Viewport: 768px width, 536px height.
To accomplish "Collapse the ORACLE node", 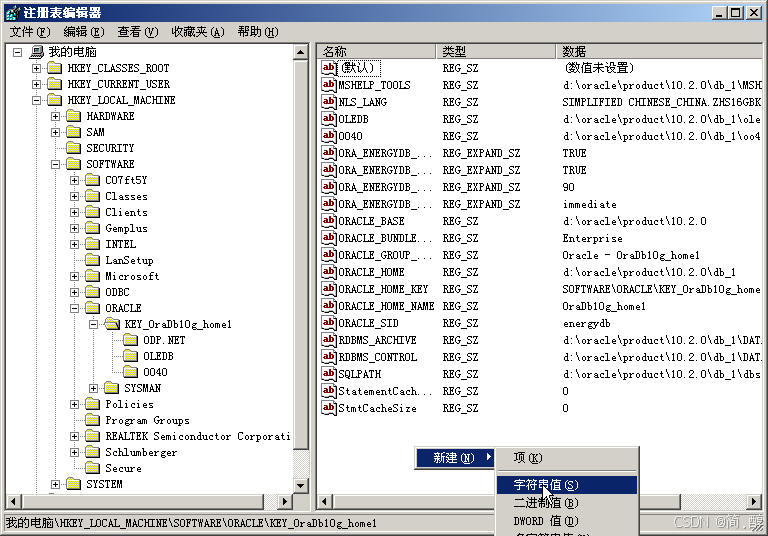I will pyautogui.click(x=74, y=308).
